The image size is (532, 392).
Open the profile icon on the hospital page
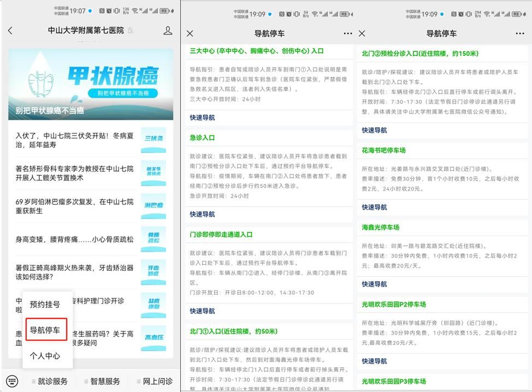[x=168, y=31]
